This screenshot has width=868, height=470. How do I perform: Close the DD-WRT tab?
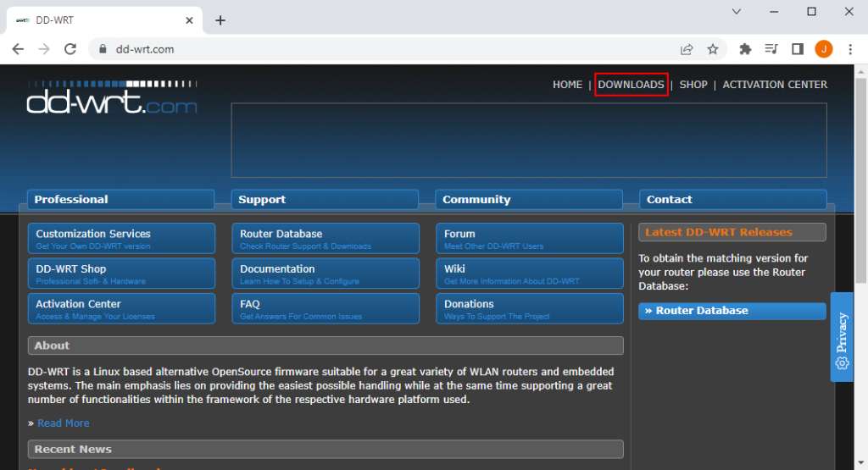(189, 20)
